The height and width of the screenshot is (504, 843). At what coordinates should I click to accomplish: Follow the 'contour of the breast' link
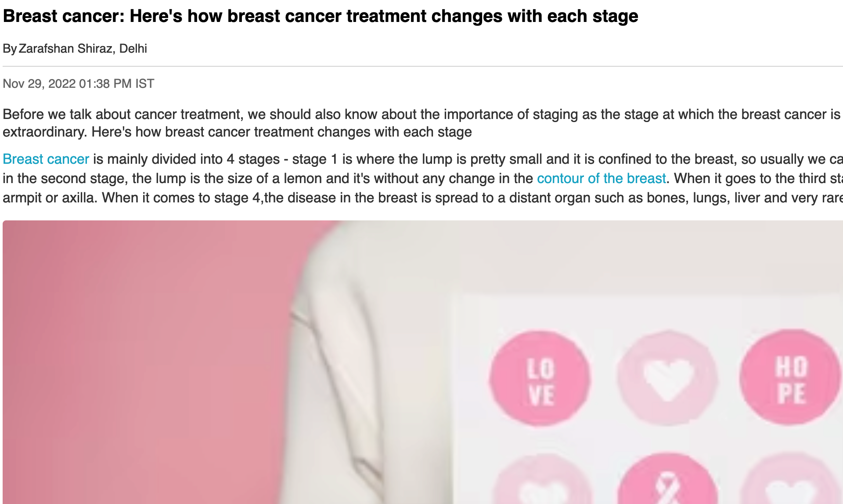(602, 178)
